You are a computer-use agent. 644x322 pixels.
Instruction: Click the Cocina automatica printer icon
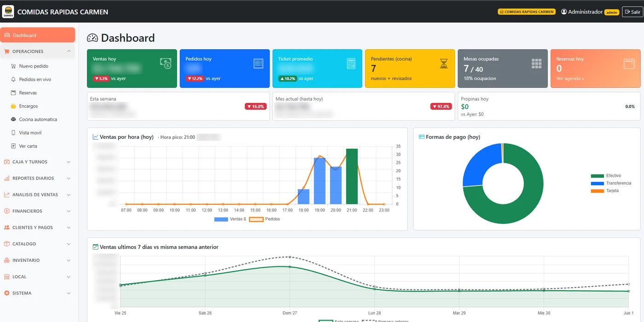[13, 119]
